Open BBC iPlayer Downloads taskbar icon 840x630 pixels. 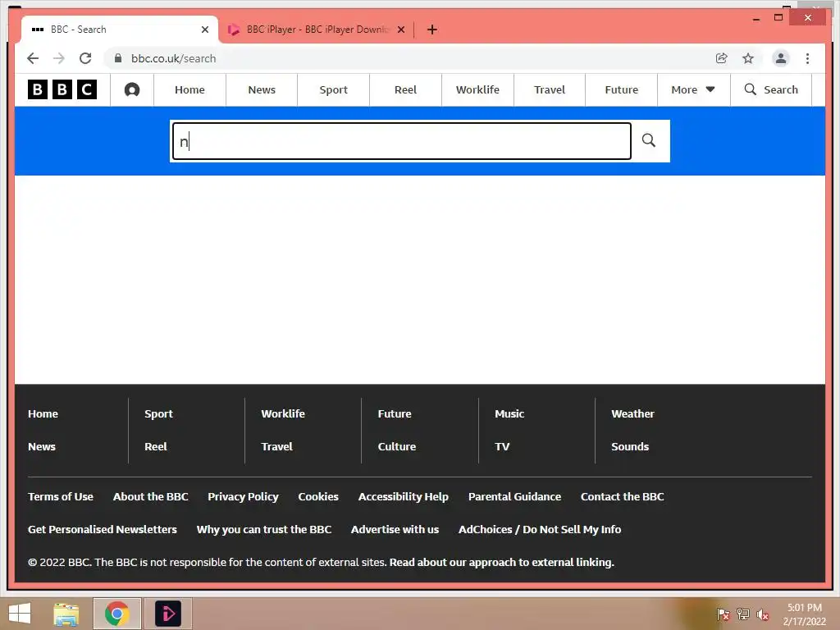pos(167,614)
